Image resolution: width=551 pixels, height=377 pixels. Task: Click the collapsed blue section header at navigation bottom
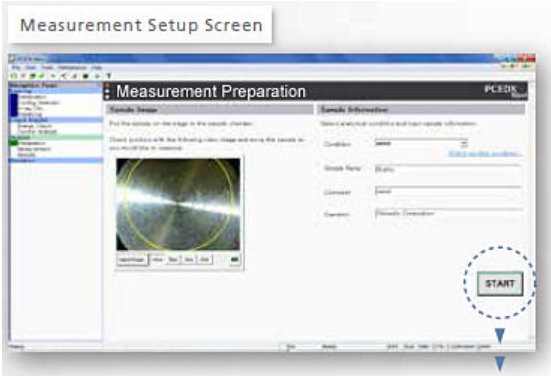pos(56,161)
